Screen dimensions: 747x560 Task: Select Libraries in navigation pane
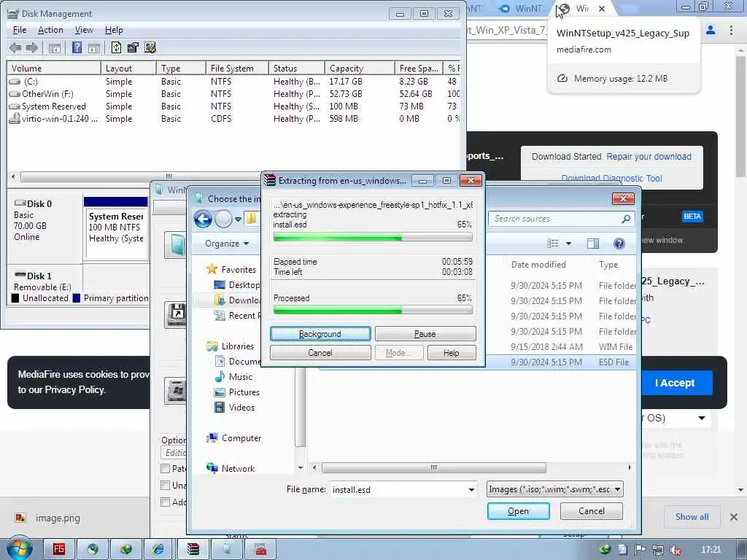click(230, 346)
